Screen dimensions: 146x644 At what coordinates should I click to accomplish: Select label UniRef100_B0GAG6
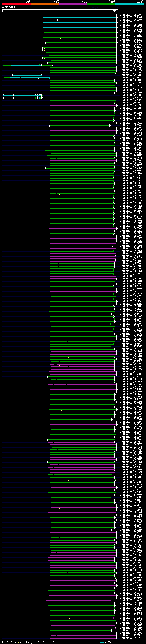131,228
